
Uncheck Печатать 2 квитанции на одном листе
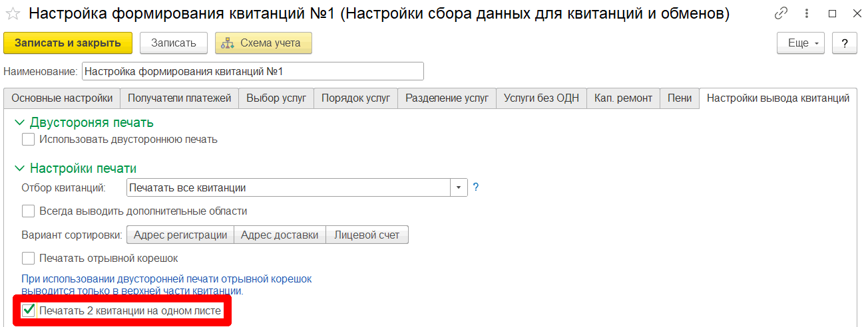[x=29, y=310]
